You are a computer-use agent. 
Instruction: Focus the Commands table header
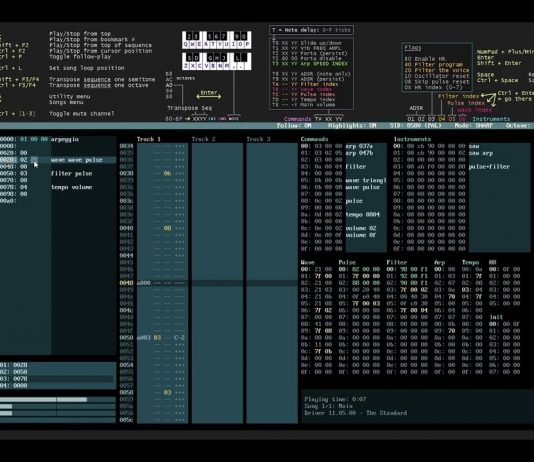(x=314, y=139)
